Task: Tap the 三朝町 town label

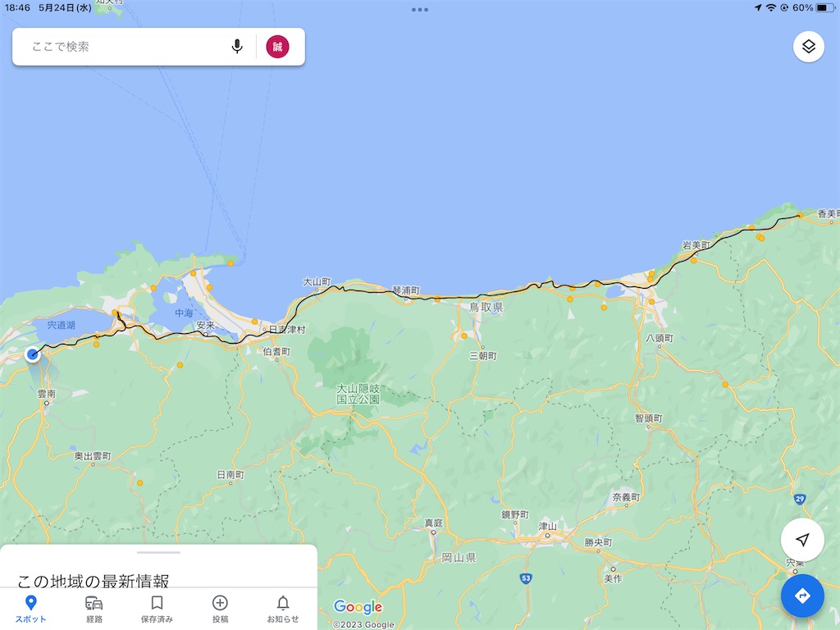Action: click(483, 356)
